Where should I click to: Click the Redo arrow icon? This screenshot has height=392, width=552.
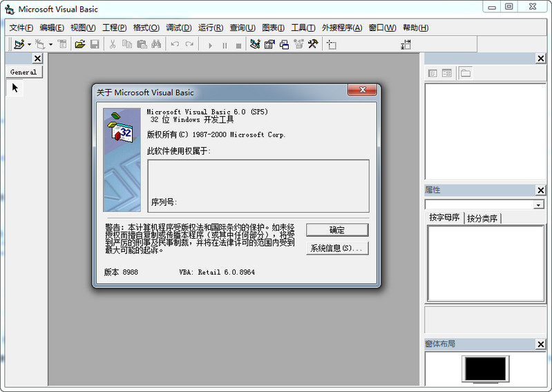click(x=189, y=44)
